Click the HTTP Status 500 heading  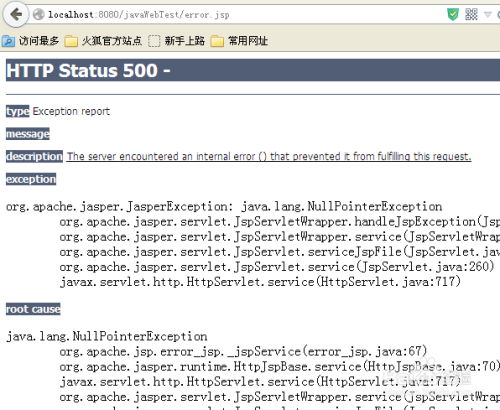point(88,70)
